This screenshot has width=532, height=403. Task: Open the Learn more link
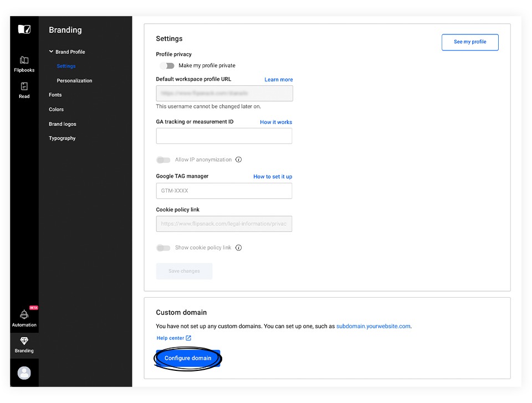coord(278,79)
